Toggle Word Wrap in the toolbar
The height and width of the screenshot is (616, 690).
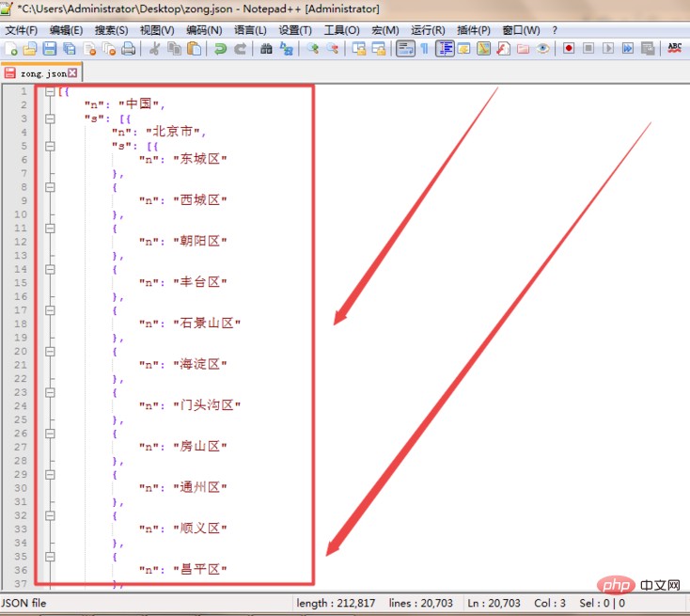coord(405,49)
